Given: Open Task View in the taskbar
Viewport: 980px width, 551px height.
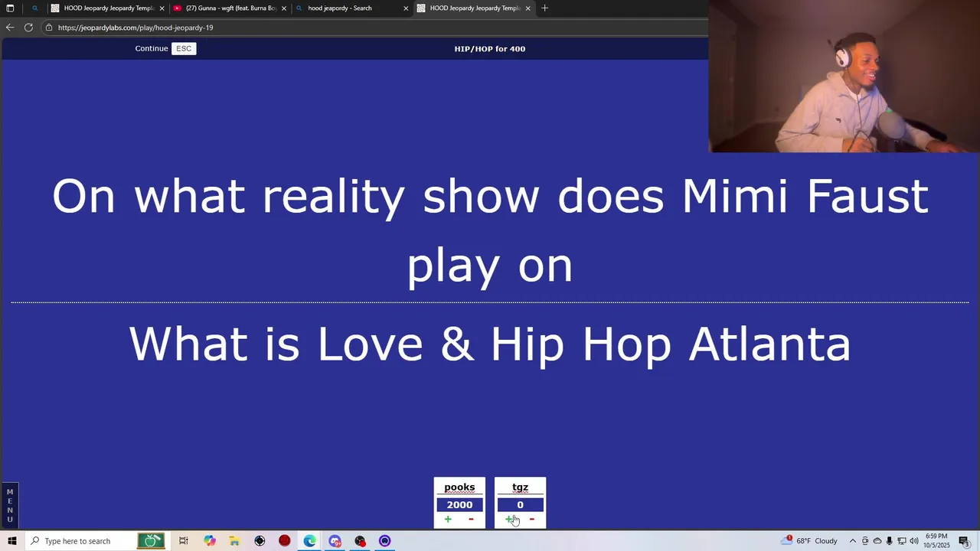Looking at the screenshot, I should pos(184,541).
